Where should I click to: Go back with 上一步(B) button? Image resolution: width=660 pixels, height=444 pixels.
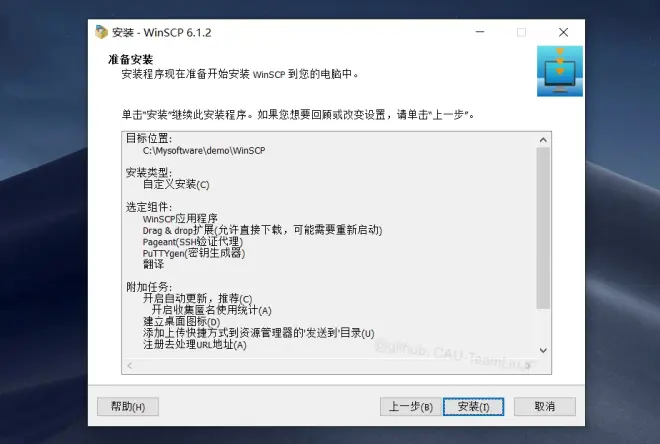(x=410, y=407)
